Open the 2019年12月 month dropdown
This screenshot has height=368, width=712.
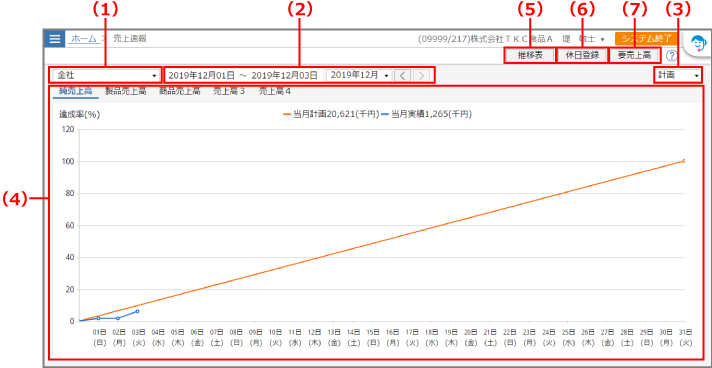[x=359, y=75]
